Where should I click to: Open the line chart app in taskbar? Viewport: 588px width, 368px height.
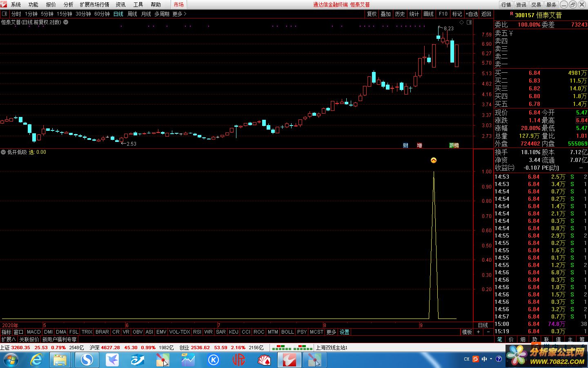[x=188, y=360]
